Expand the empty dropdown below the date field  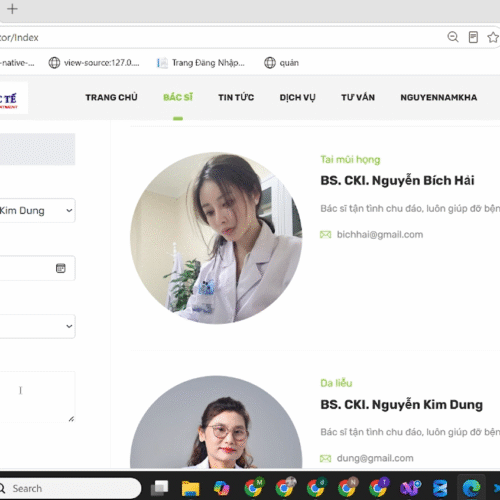[37, 326]
